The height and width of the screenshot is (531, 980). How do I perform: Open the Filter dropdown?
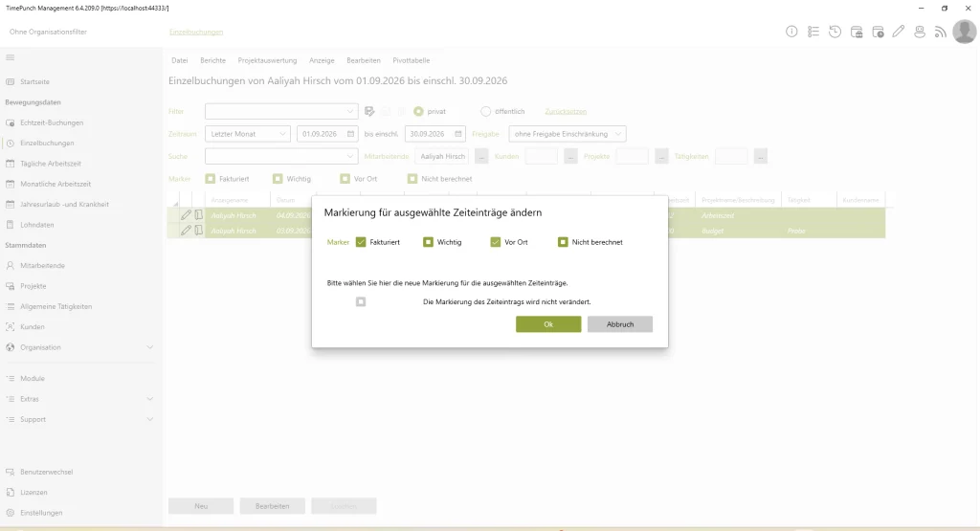click(x=281, y=111)
